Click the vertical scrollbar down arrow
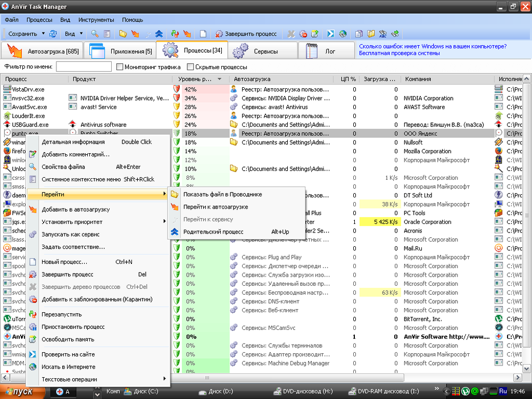This screenshot has width=532, height=399. pos(527,369)
